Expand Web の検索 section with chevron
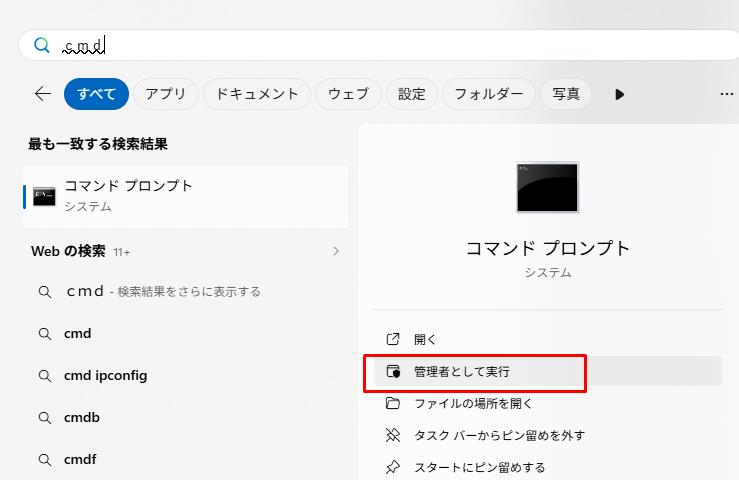The height and width of the screenshot is (480, 739). tap(336, 251)
